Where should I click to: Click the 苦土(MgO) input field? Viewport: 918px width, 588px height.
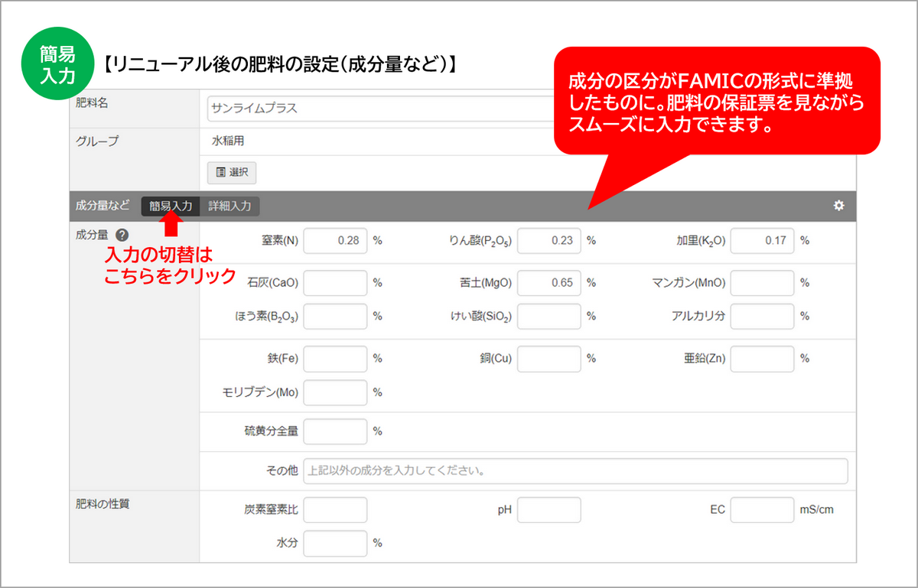click(549, 283)
